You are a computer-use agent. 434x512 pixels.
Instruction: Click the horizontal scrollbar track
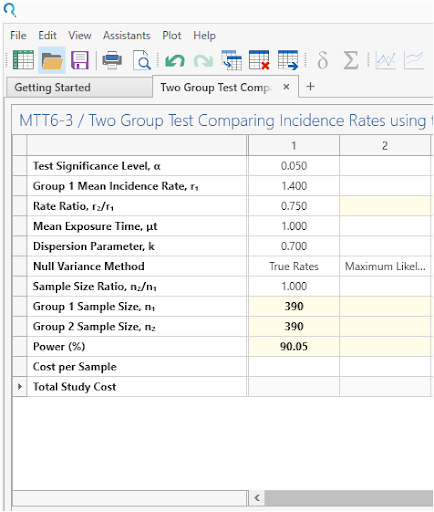click(x=348, y=498)
